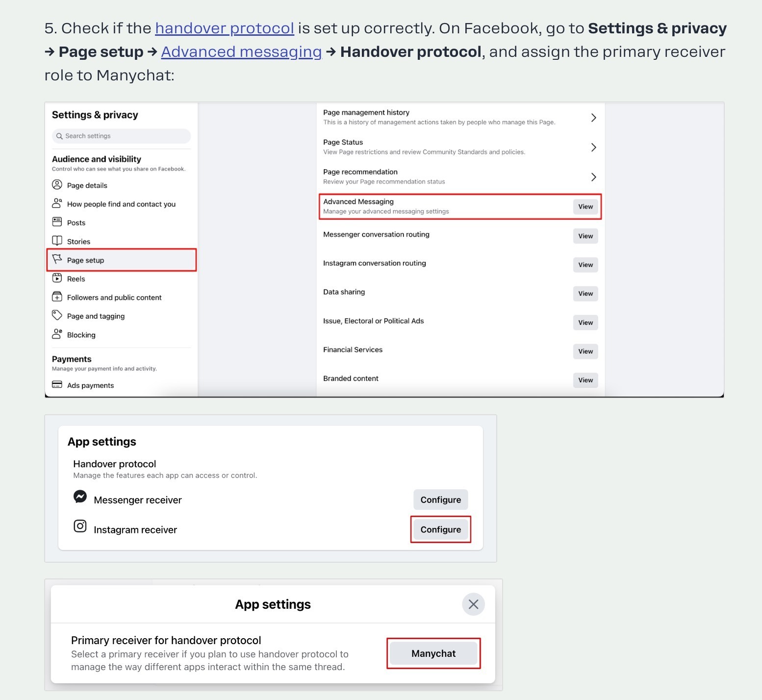Open the handover protocol link
The width and height of the screenshot is (762, 700).
click(x=225, y=28)
